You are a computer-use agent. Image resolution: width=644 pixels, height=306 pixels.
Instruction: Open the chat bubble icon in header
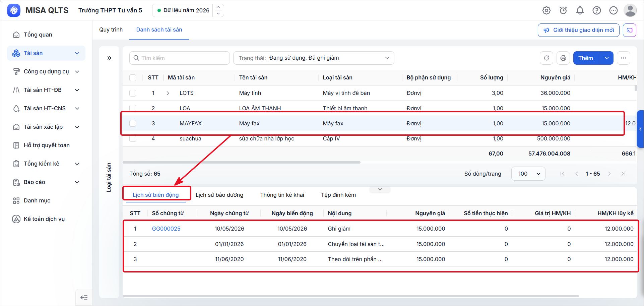(x=614, y=10)
